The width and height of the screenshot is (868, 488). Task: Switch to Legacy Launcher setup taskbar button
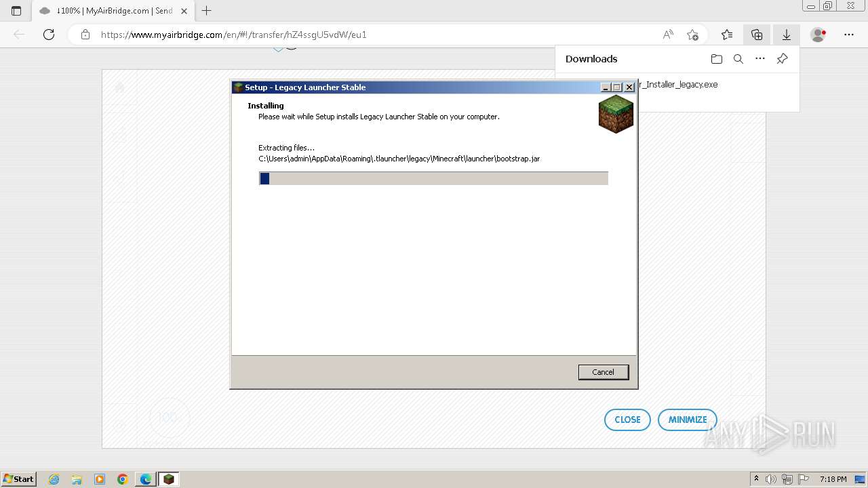pyautogui.click(x=169, y=479)
